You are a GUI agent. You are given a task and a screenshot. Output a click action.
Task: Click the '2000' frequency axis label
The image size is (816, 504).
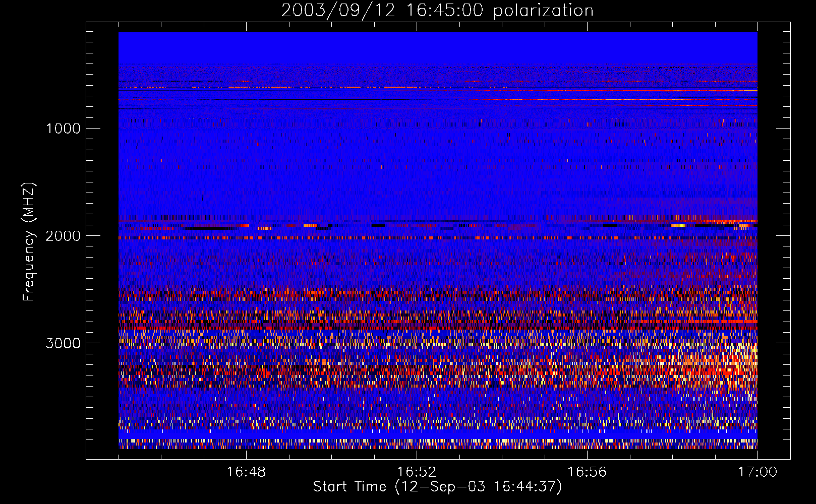(63, 236)
